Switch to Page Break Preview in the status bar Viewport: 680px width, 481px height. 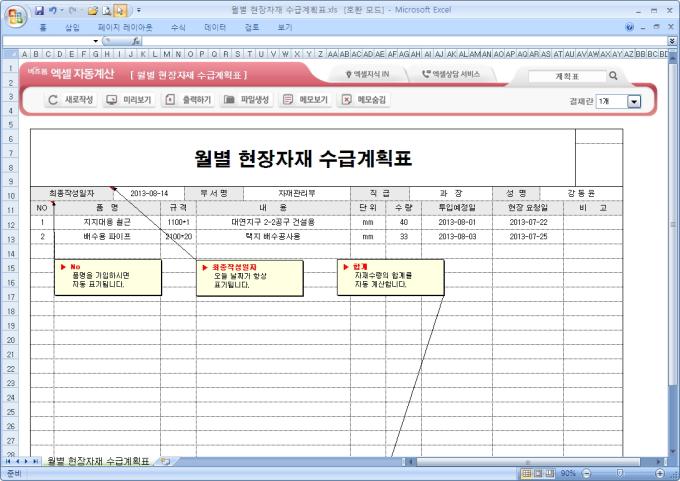click(550, 473)
